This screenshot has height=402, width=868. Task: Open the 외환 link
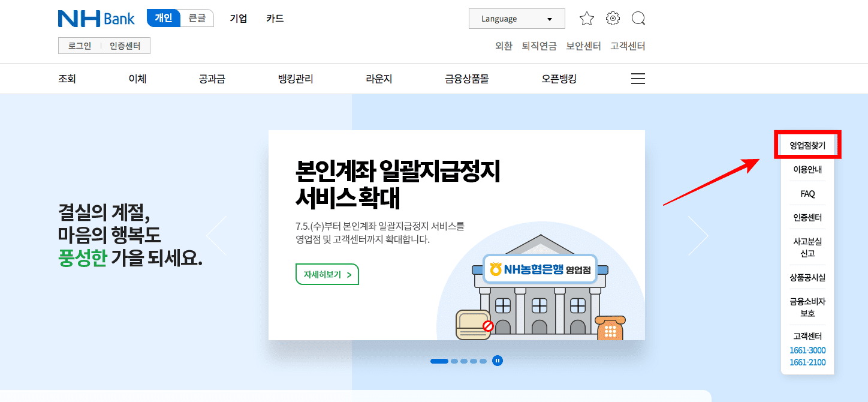coord(504,46)
